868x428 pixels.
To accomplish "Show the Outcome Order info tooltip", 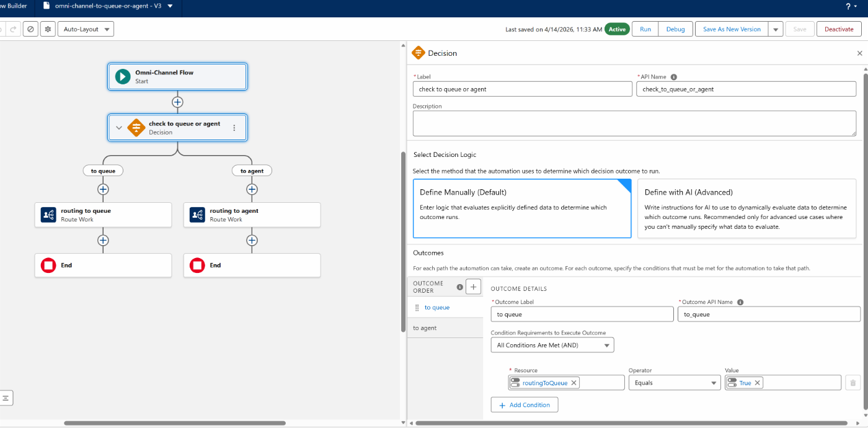I will [x=459, y=287].
